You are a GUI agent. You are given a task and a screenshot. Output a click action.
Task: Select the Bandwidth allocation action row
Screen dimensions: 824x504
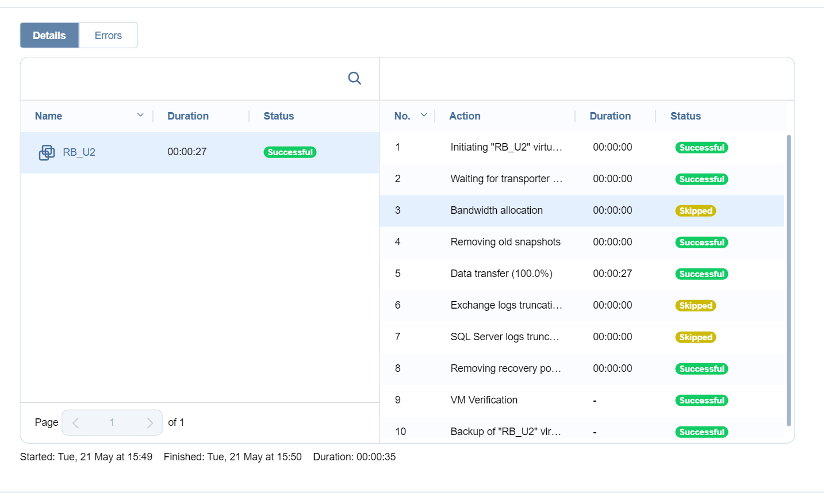coord(496,211)
